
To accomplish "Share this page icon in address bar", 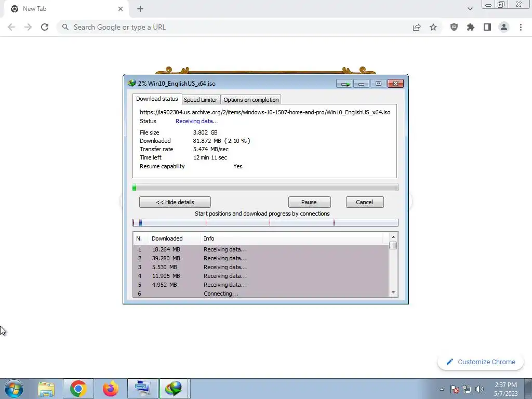I will 417,27.
